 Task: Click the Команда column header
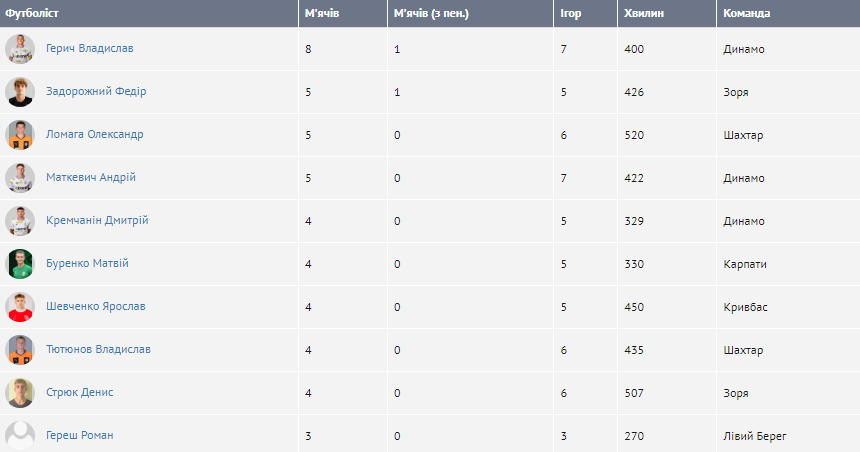click(746, 13)
